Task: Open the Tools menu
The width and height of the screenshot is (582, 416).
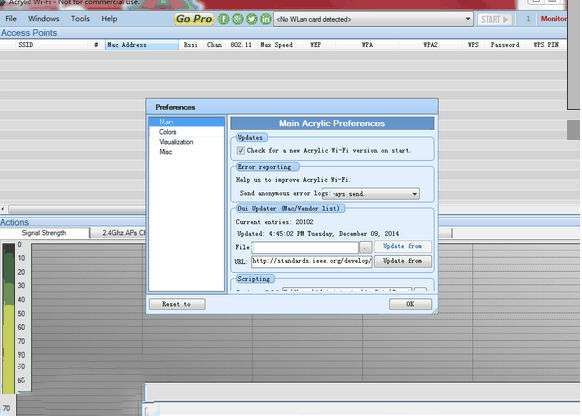Action: (80, 19)
